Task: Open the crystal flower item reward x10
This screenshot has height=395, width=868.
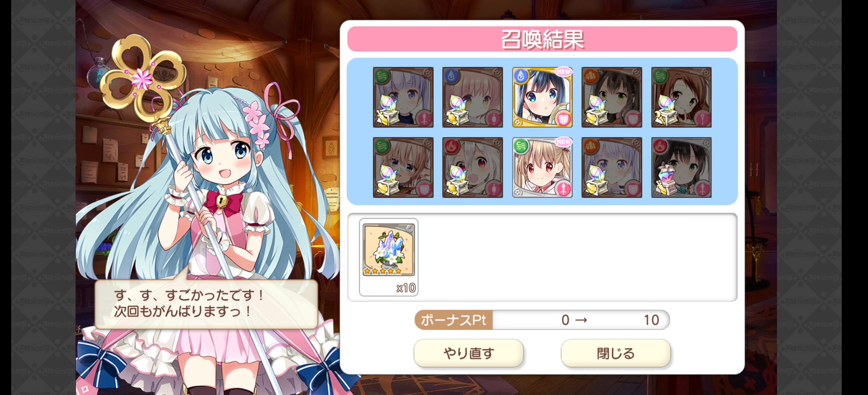Action: click(389, 257)
